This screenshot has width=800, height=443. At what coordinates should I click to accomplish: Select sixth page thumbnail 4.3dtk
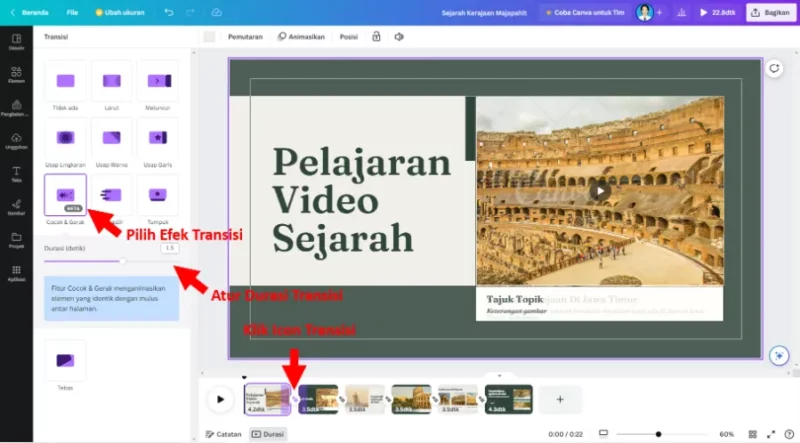509,399
